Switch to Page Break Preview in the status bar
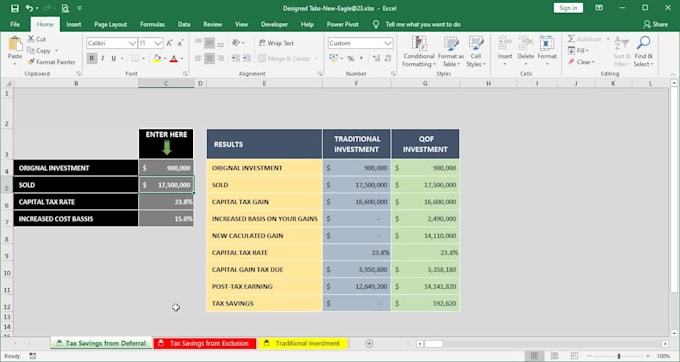 click(x=574, y=356)
